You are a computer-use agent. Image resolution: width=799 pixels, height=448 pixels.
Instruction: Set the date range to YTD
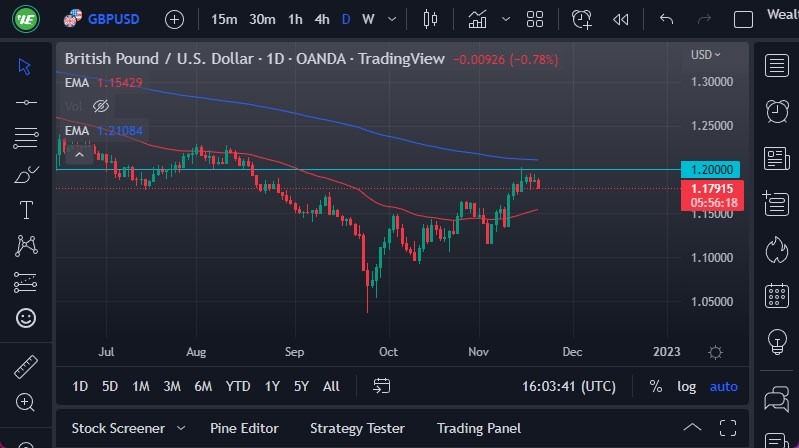tap(238, 386)
